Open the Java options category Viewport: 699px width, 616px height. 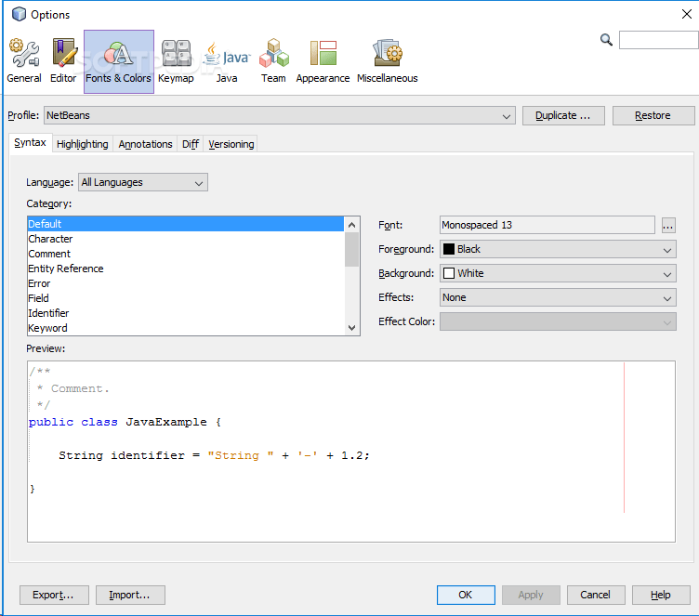[x=227, y=61]
